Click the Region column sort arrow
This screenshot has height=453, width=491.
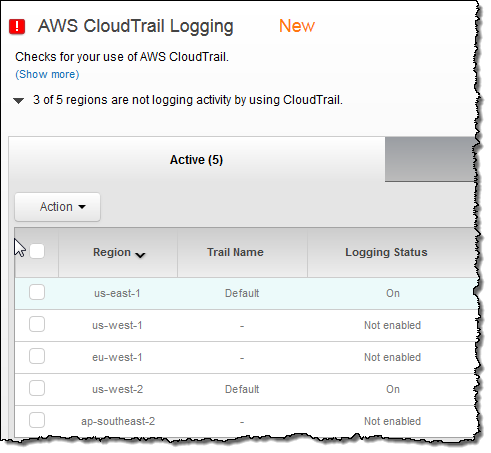[x=140, y=255]
